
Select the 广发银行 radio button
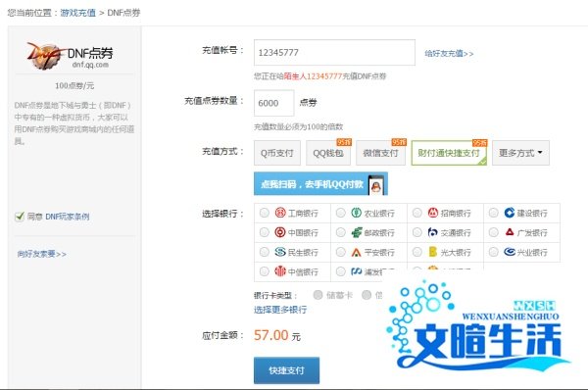[494, 232]
